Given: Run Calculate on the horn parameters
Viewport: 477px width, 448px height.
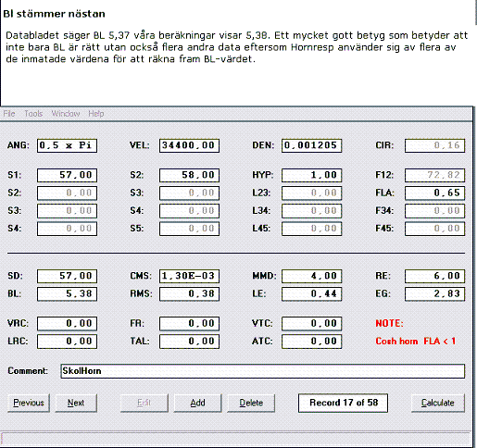Looking at the screenshot, I should point(438,403).
